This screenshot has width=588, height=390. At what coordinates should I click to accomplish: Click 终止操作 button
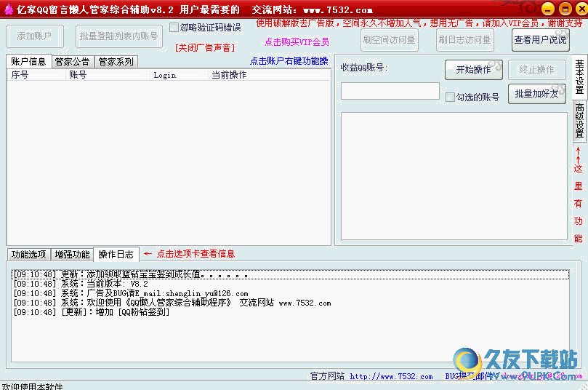536,70
